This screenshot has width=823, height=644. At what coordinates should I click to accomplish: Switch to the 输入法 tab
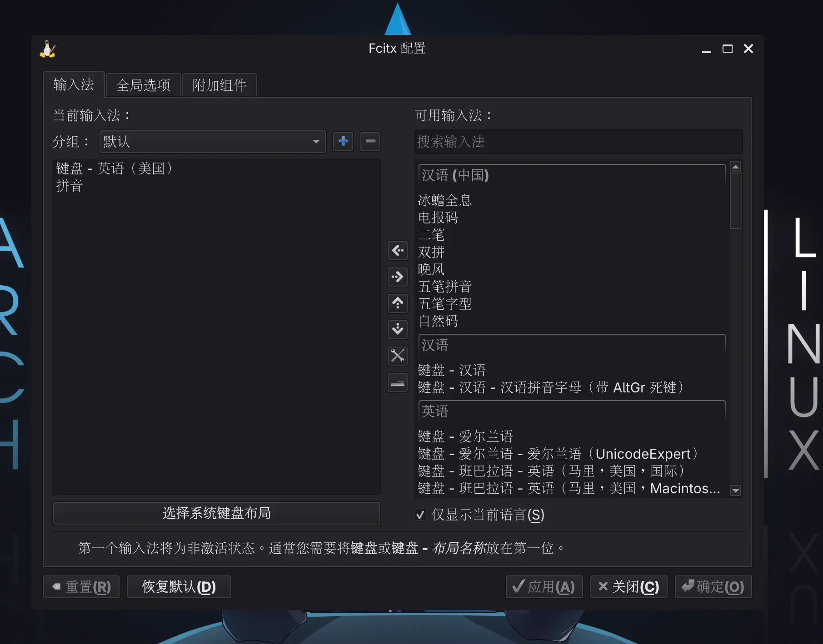click(74, 84)
